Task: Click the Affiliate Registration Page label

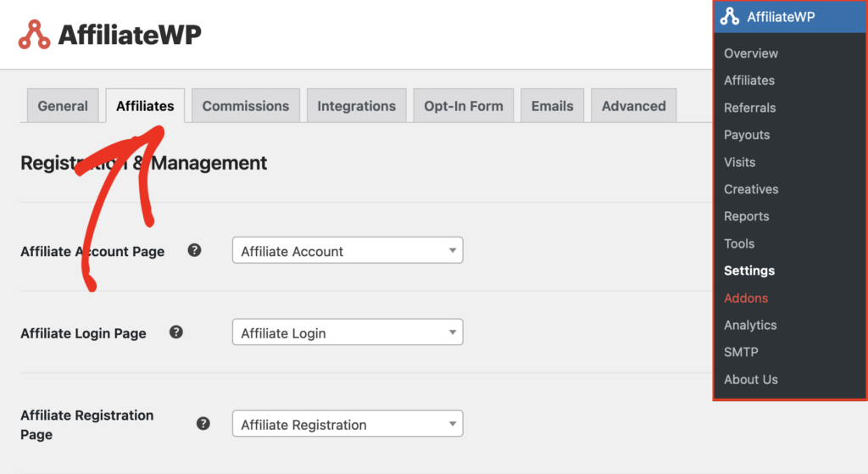Action: pyautogui.click(x=87, y=425)
